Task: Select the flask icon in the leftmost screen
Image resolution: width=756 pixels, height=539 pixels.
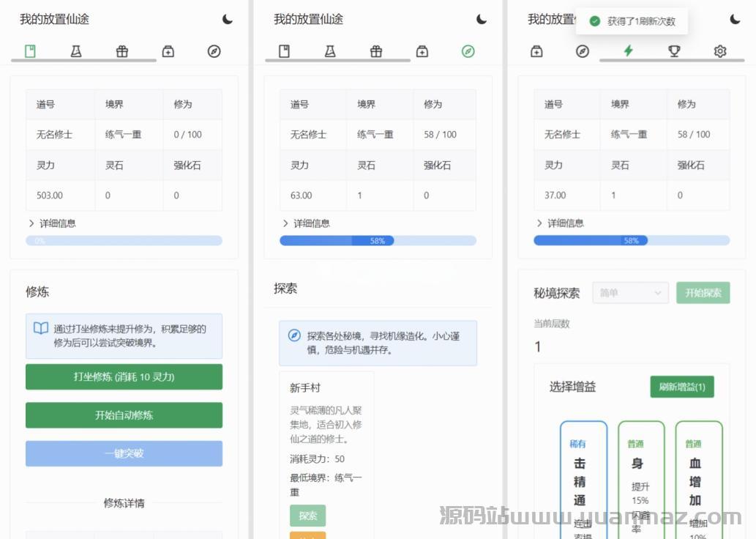Action: pos(76,51)
